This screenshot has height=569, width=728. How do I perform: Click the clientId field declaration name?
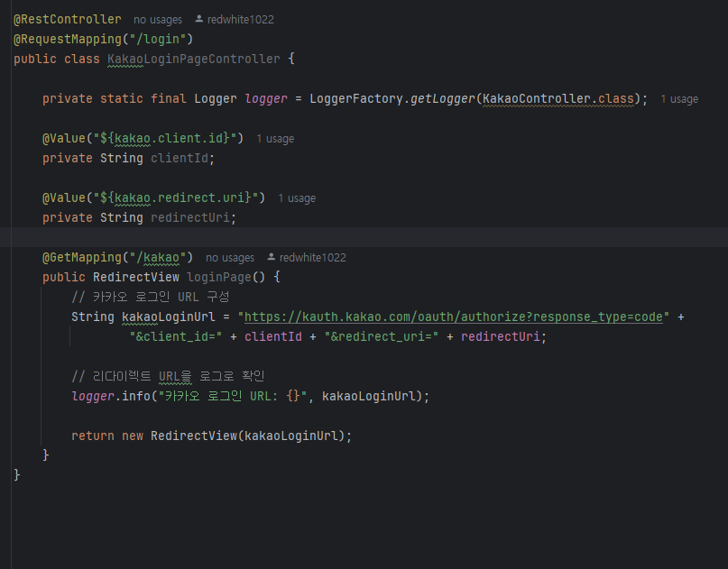tap(180, 159)
